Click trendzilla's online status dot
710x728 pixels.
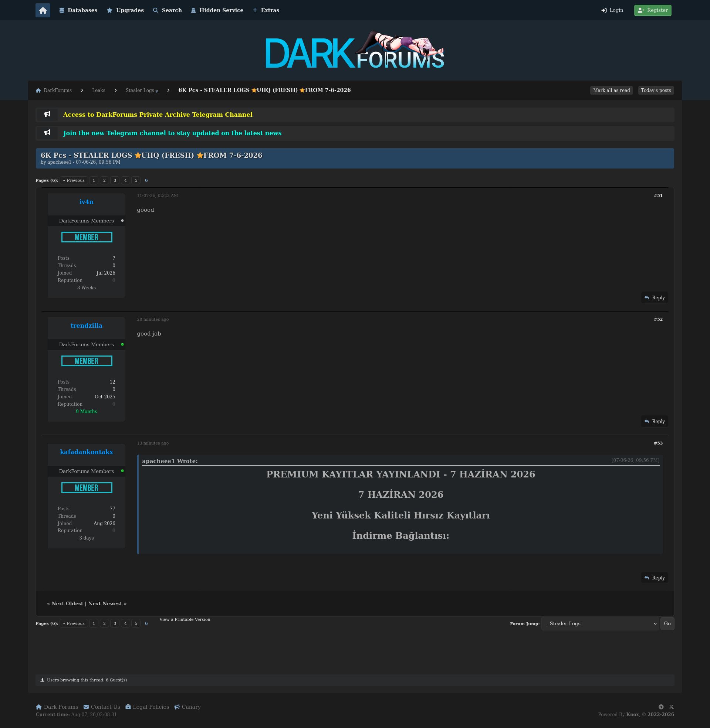pyautogui.click(x=122, y=345)
